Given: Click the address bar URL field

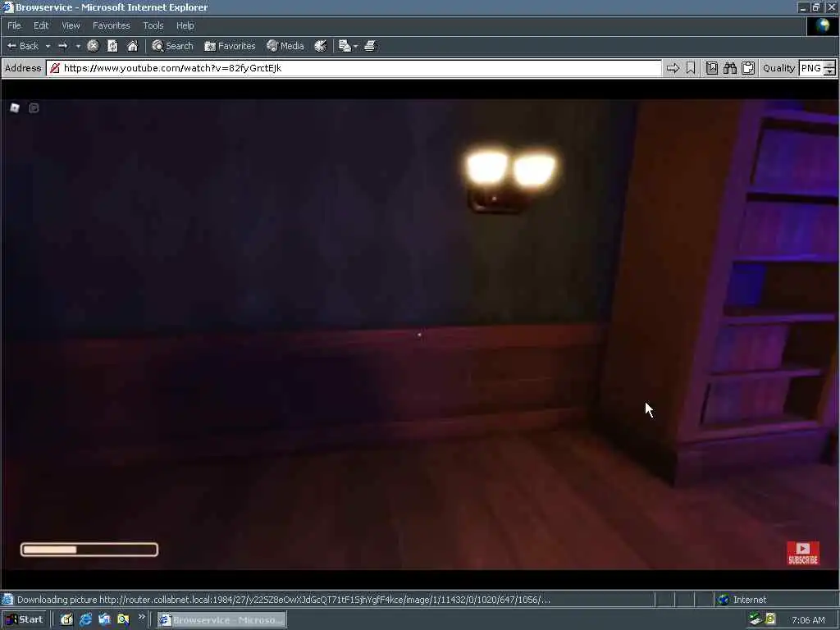Looking at the screenshot, I should click(x=354, y=68).
